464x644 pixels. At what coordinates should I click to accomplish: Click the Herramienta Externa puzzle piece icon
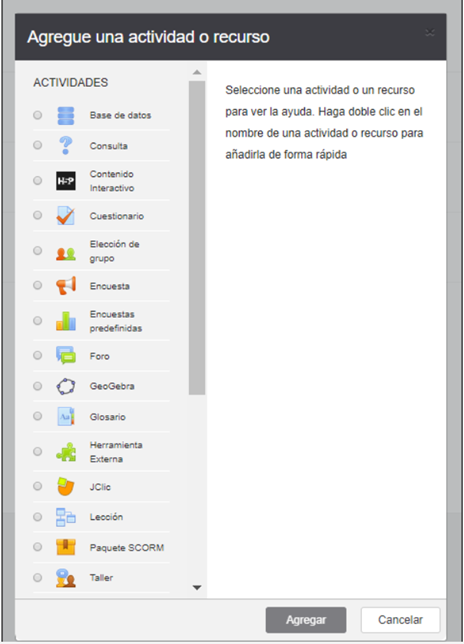pyautogui.click(x=66, y=452)
